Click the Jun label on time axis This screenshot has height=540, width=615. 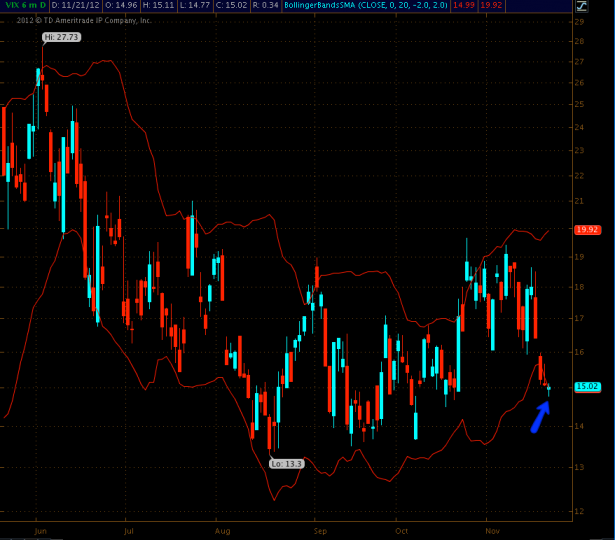click(40, 533)
